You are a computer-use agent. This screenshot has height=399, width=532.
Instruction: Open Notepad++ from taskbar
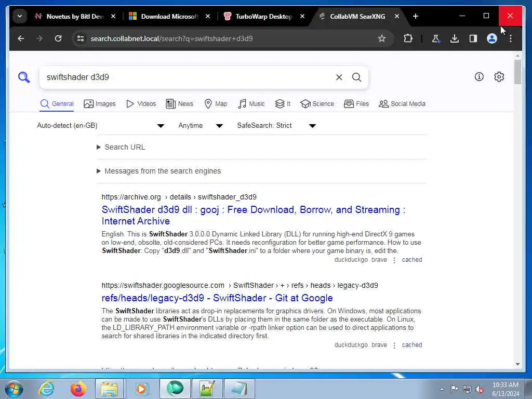[x=207, y=389]
